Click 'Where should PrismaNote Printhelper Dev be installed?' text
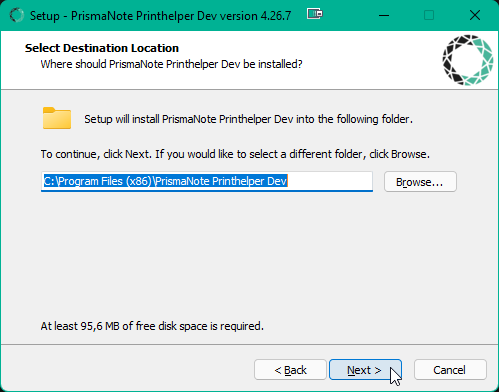 [x=171, y=64]
